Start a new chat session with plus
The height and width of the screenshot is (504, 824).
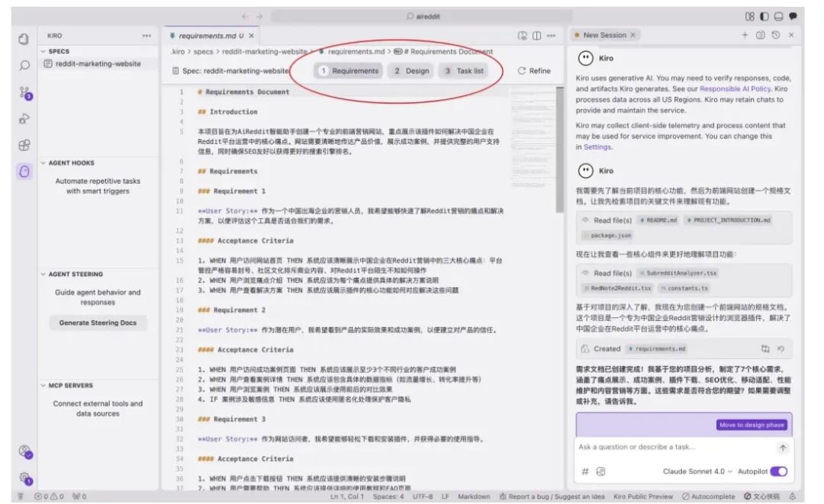[x=745, y=35]
